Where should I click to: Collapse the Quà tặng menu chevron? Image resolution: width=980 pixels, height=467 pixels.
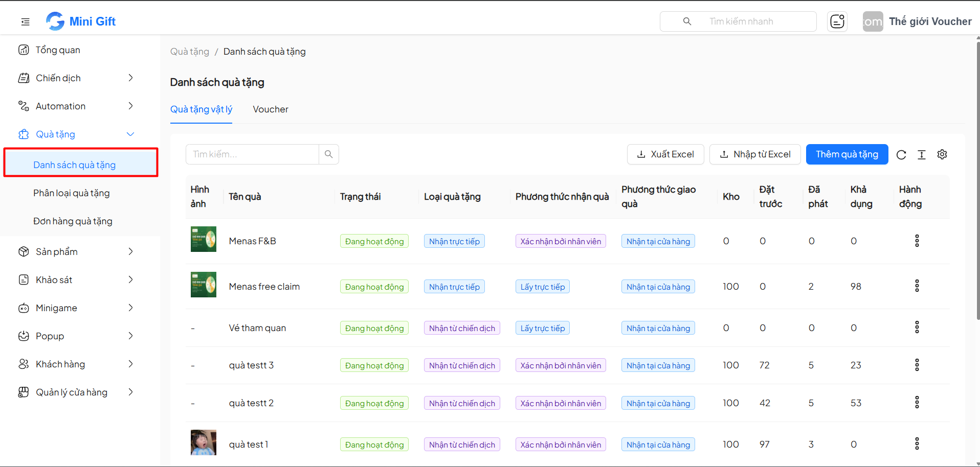[x=130, y=134]
